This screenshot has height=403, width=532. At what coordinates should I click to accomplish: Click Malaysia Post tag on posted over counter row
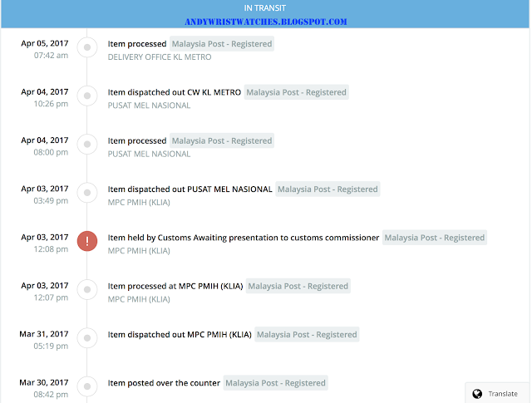point(275,383)
